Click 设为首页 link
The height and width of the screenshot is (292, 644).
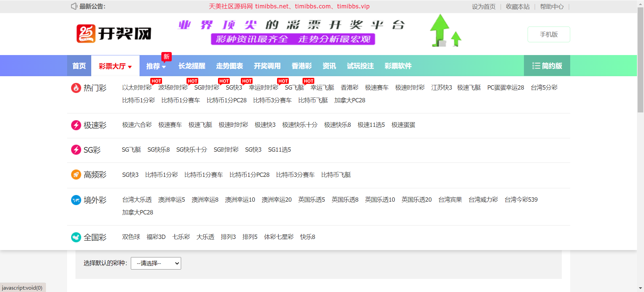click(x=484, y=7)
